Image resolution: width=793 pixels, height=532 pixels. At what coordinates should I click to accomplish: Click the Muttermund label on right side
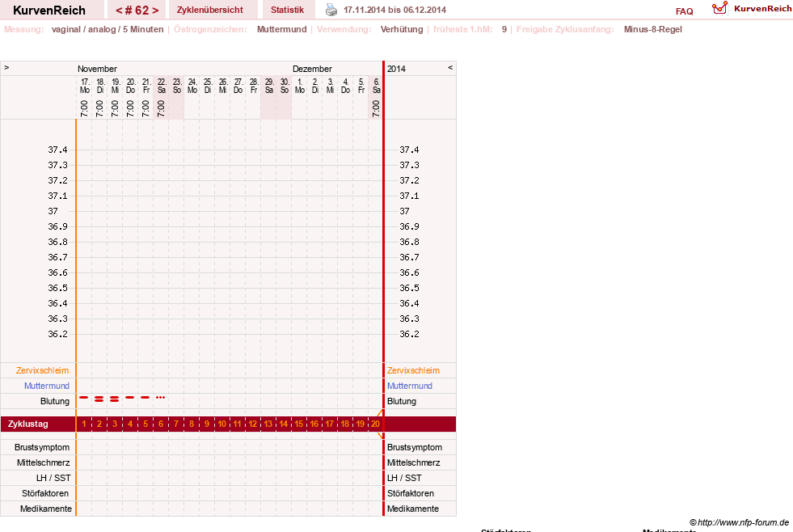tap(410, 386)
